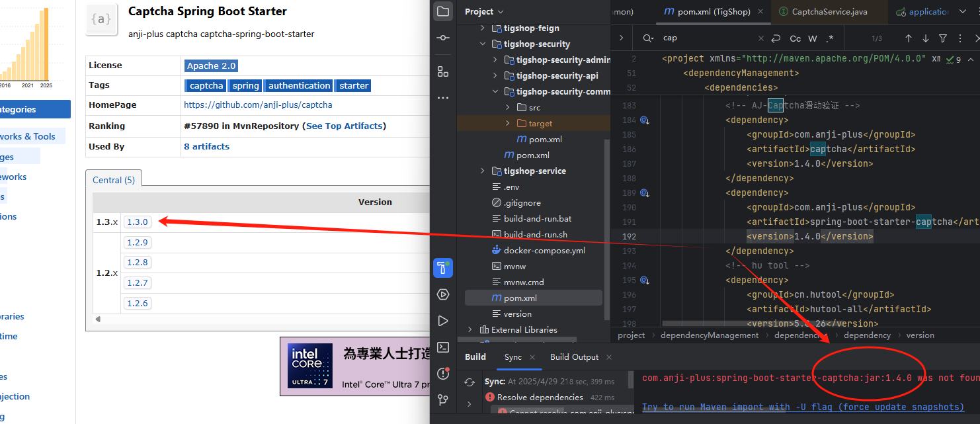Viewport: 980px width, 424px height.
Task: Expand the tigshop-feign module
Action: coord(483,28)
